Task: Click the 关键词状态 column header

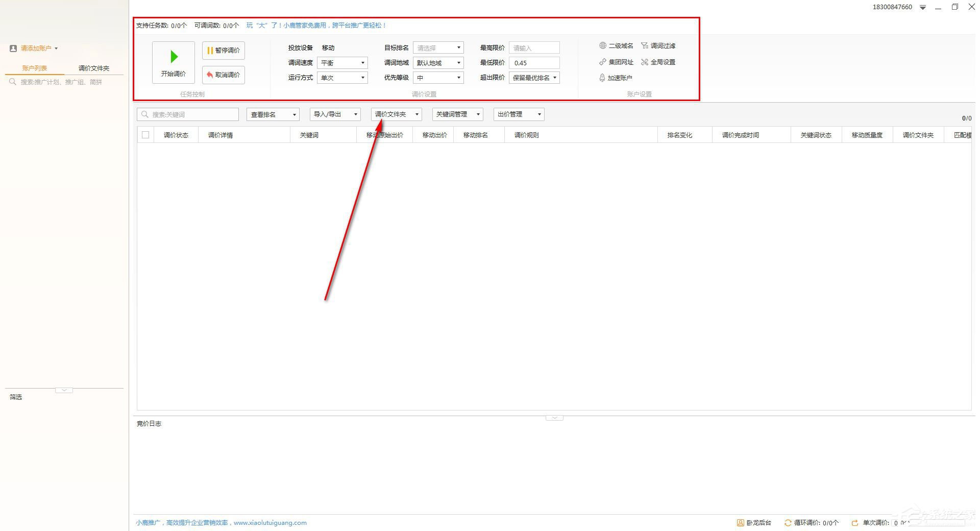Action: (x=816, y=135)
